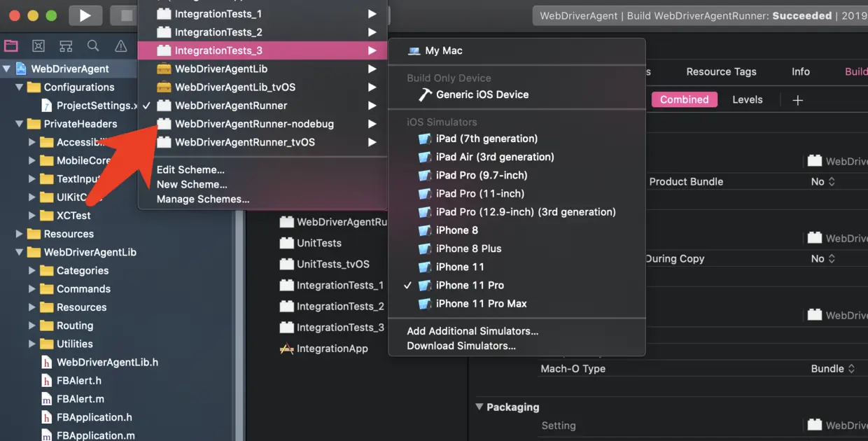
Task: Switch build settings to Levels view
Action: click(747, 99)
